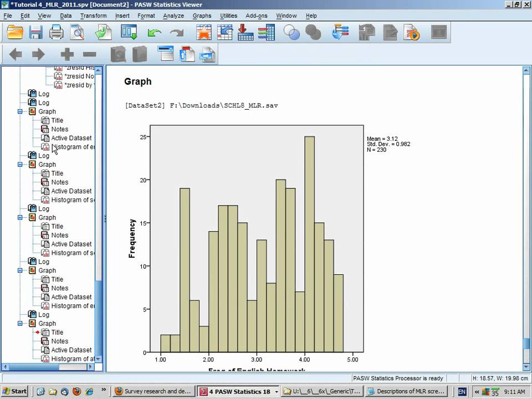532x399 pixels.
Task: Select 'Histogram of at' outline item
Action: click(68, 359)
